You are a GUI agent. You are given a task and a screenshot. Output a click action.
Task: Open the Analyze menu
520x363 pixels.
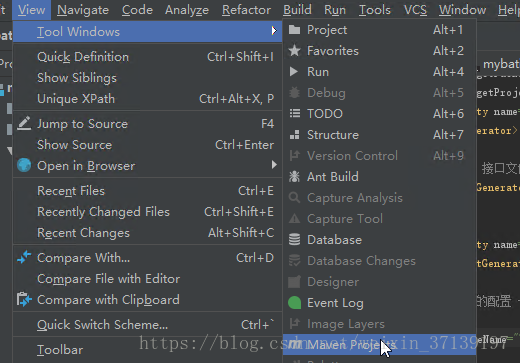coord(187,10)
